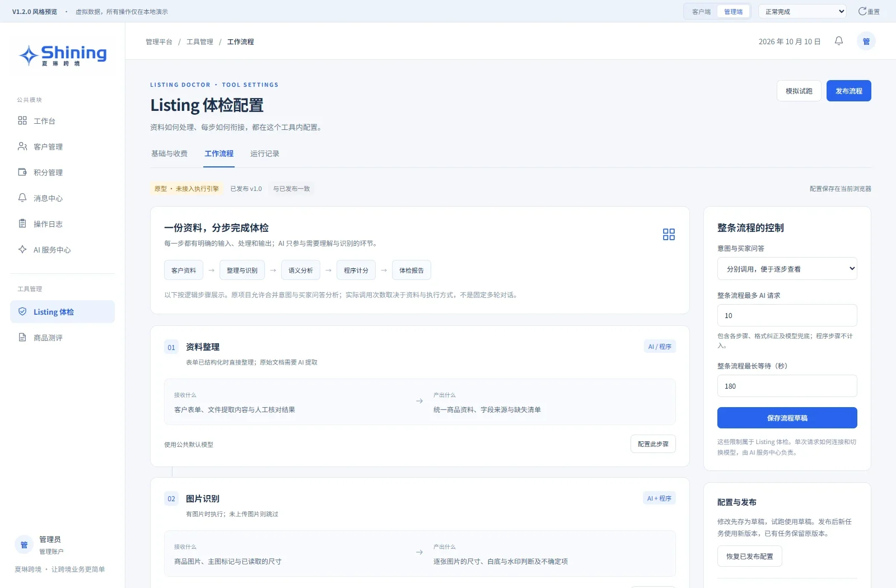896x588 pixels.
Task: Focus the 整条流程最多 AI 请求 input field
Action: [787, 315]
